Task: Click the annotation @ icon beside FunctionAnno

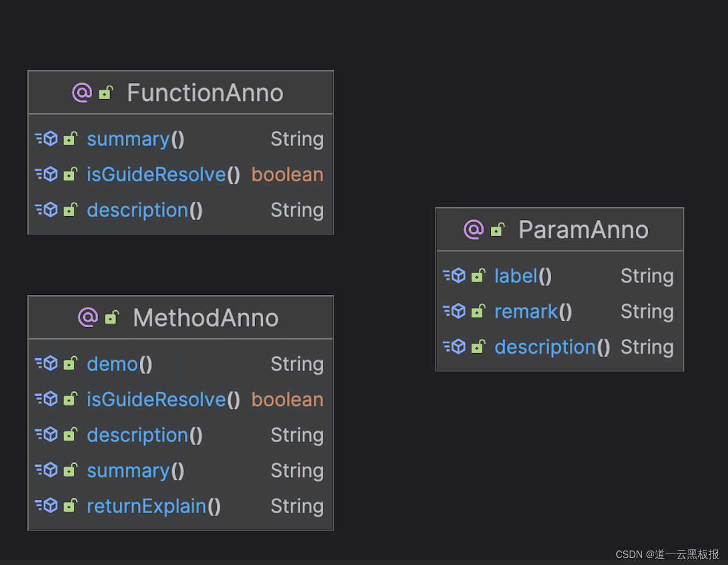Action: tap(82, 93)
